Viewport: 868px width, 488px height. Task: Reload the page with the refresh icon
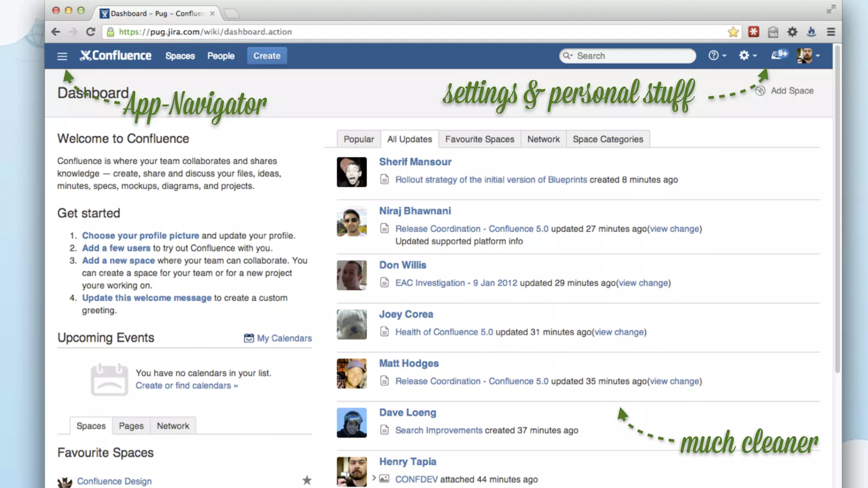[91, 32]
